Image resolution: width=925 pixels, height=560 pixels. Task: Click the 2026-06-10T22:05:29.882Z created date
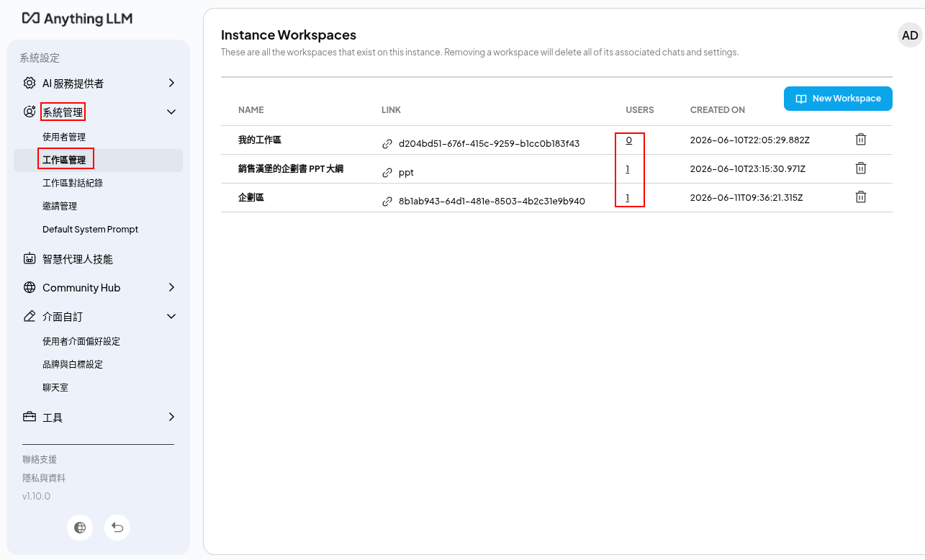[749, 140]
